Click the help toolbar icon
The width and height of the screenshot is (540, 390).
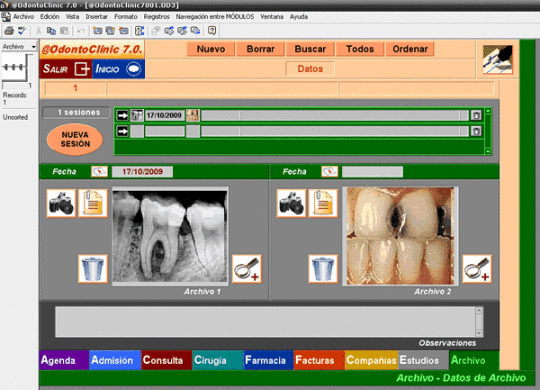212,31
